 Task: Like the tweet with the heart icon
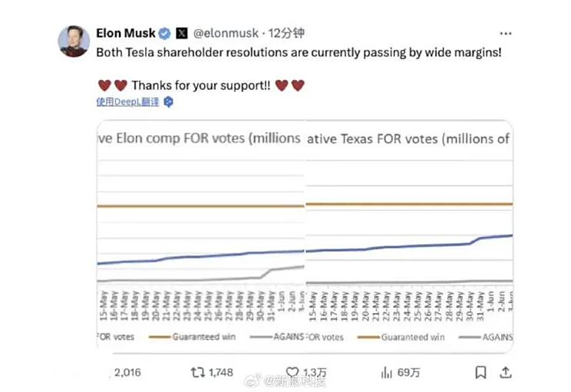290,372
